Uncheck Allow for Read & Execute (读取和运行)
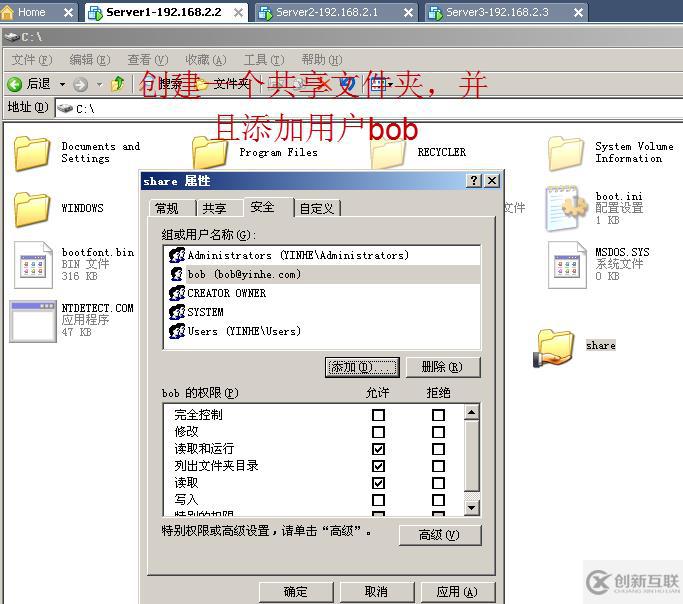 (x=379, y=449)
